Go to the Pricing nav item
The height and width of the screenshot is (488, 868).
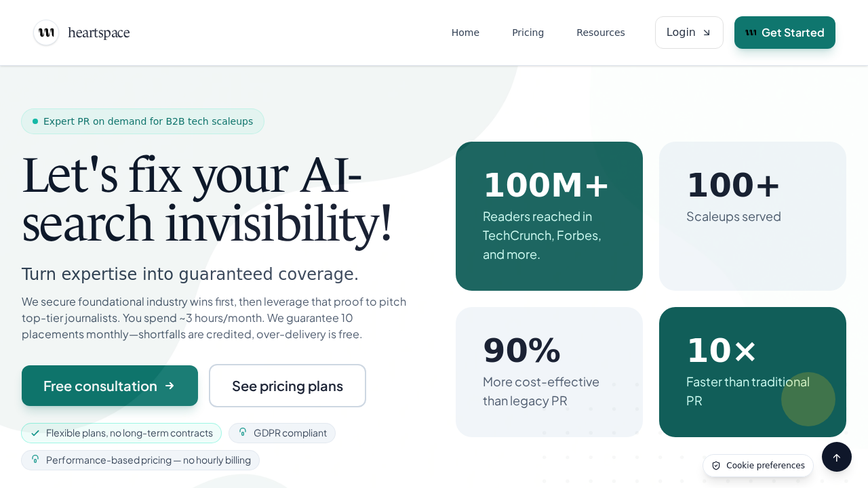(528, 33)
